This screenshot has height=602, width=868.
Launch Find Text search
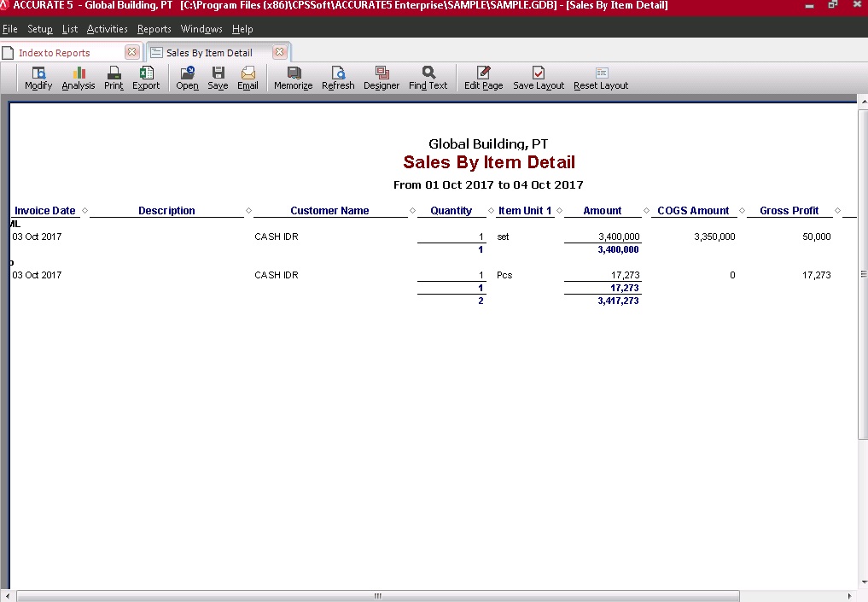pyautogui.click(x=428, y=78)
